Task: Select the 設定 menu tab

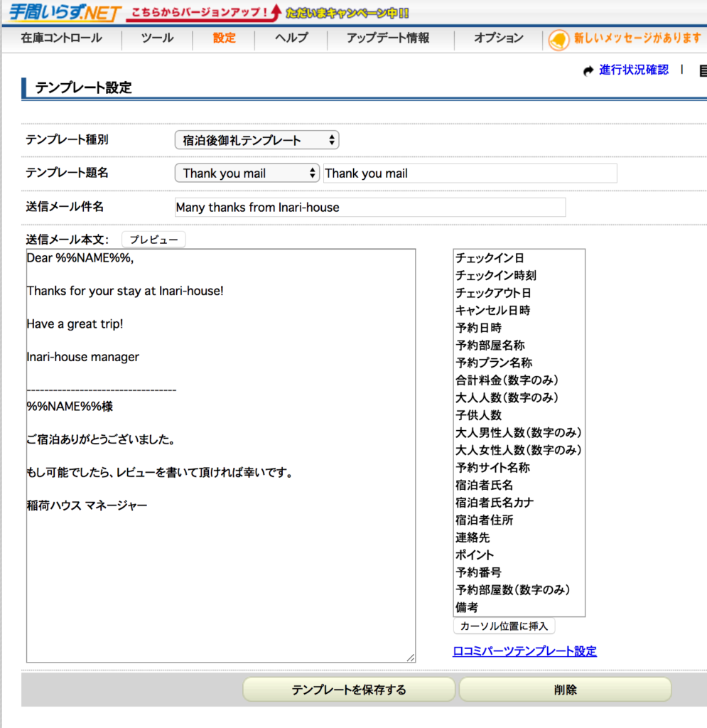Action: point(224,38)
